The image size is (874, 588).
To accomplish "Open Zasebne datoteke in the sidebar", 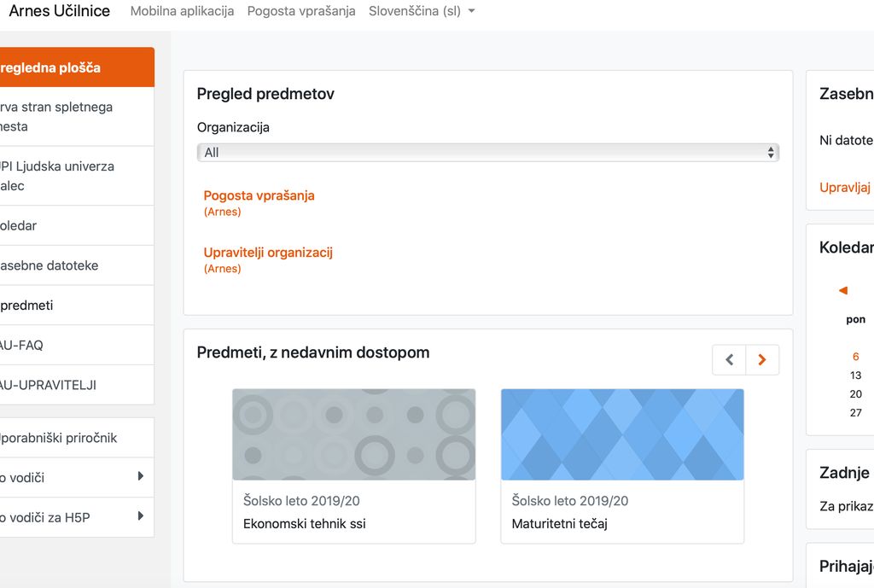I will point(50,265).
